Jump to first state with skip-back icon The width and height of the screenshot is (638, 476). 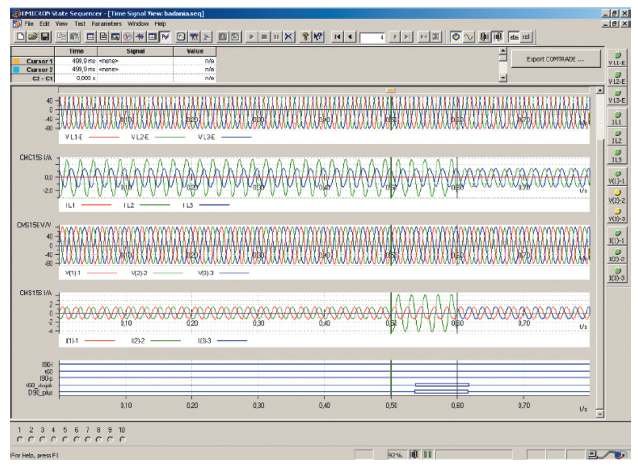pyautogui.click(x=337, y=37)
